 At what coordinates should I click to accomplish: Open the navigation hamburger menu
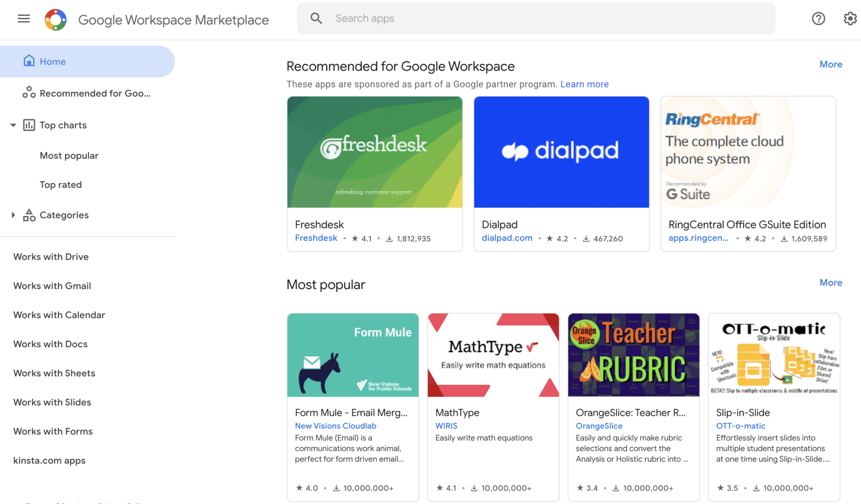24,18
